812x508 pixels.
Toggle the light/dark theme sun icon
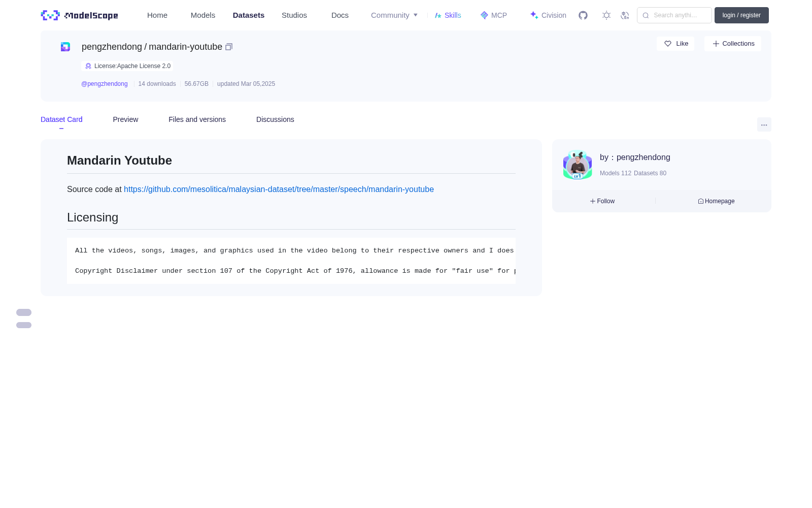(606, 15)
